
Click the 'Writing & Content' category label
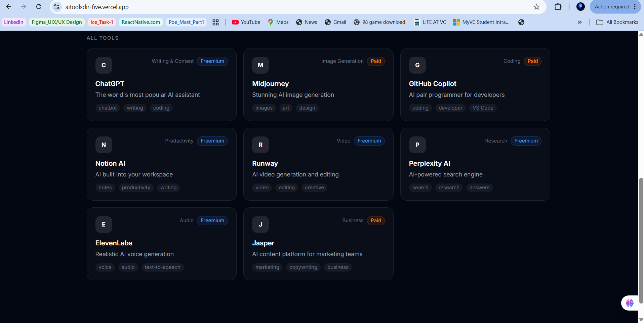coord(173,61)
